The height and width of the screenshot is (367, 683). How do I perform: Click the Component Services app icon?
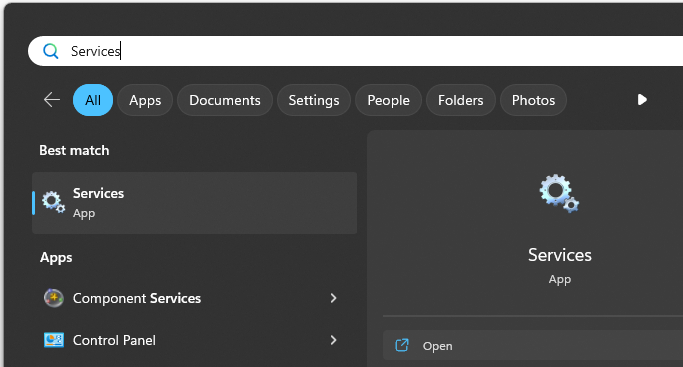tap(54, 298)
